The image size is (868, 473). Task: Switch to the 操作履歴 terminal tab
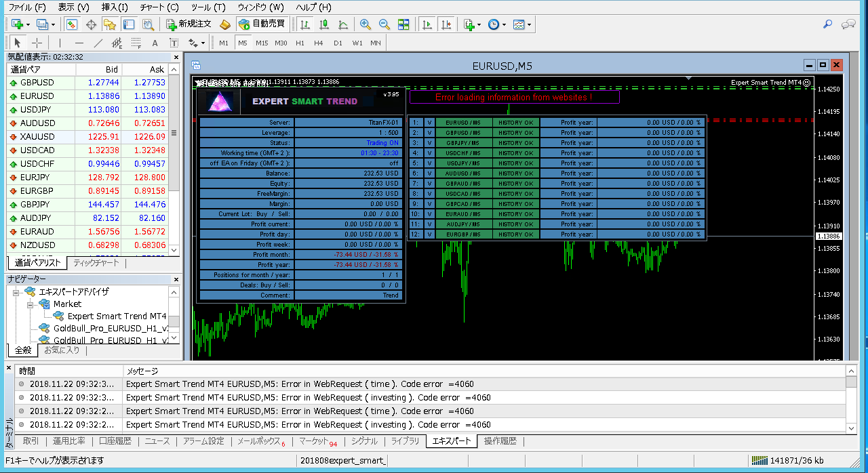click(500, 441)
